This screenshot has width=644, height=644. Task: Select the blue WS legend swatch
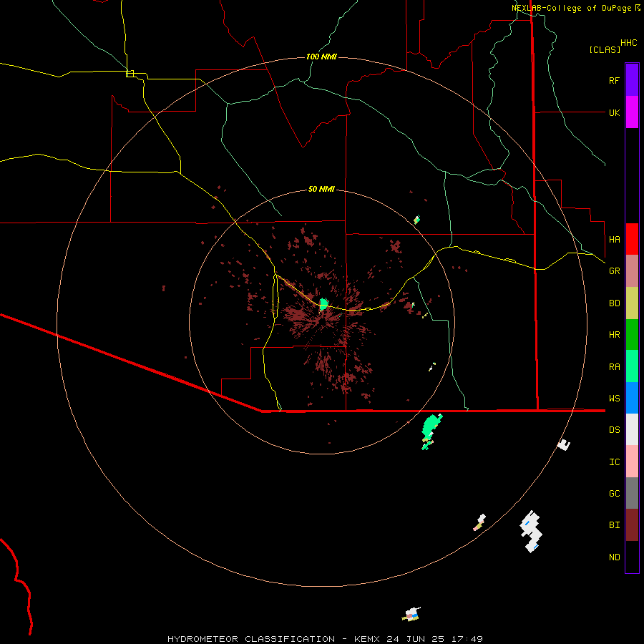click(632, 398)
